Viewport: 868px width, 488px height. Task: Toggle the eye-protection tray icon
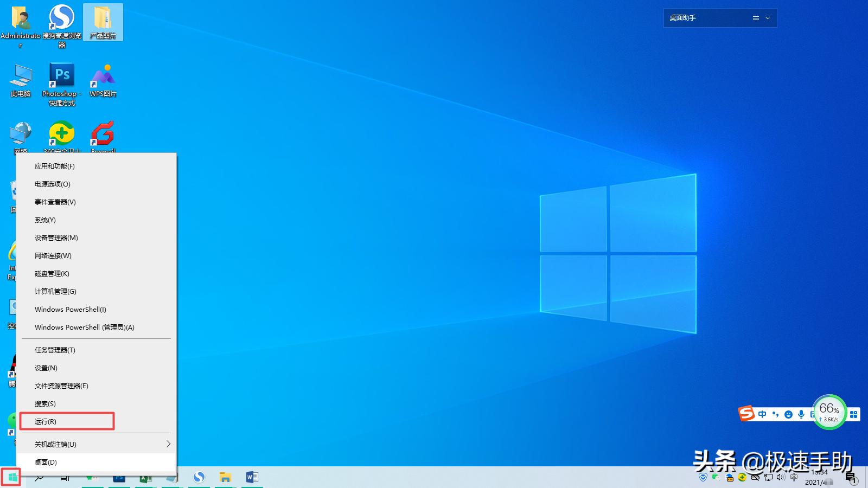[755, 478]
